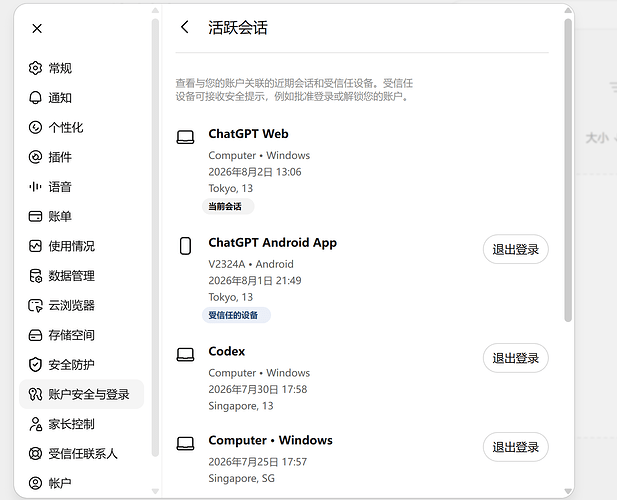Click the database icon next to 数据管理
Image resolution: width=617 pixels, height=500 pixels.
tap(35, 276)
